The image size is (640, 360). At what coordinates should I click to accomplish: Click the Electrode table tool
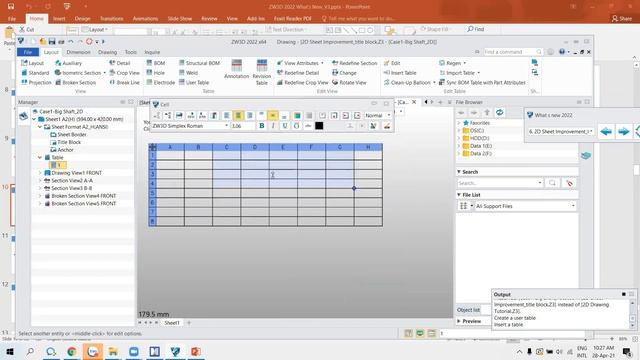[x=160, y=82]
